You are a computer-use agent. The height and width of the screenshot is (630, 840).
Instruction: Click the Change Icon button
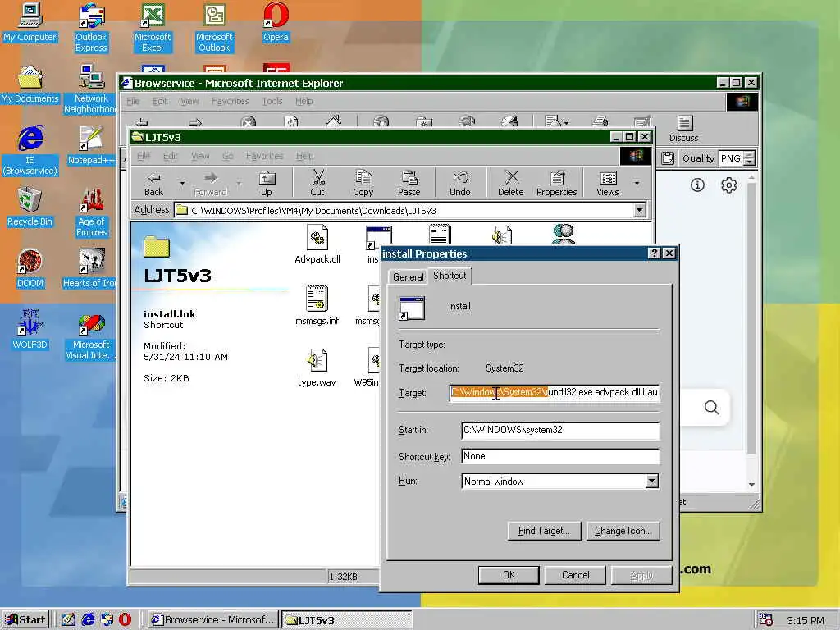click(623, 531)
